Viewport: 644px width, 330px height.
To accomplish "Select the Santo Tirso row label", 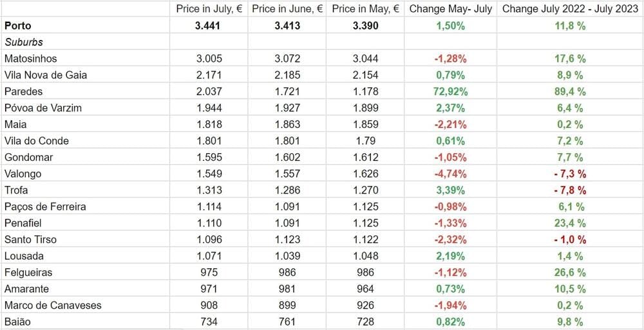I will pyautogui.click(x=30, y=240).
